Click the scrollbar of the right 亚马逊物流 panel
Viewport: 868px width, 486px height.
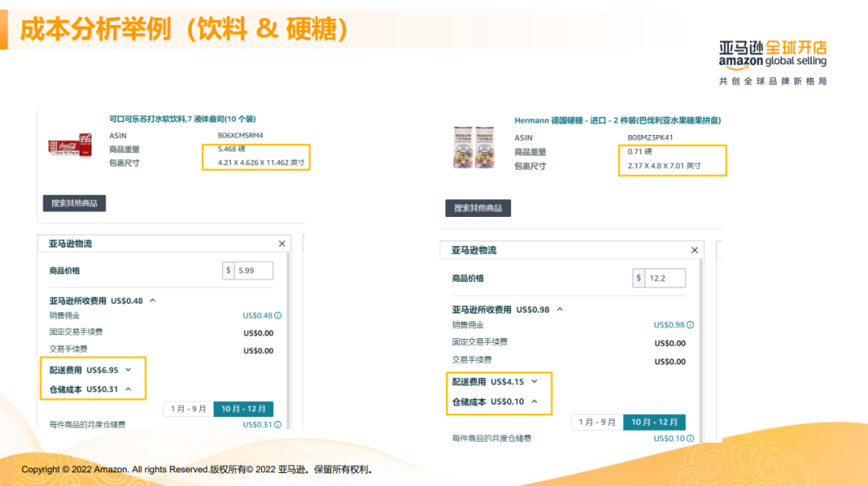(702, 349)
